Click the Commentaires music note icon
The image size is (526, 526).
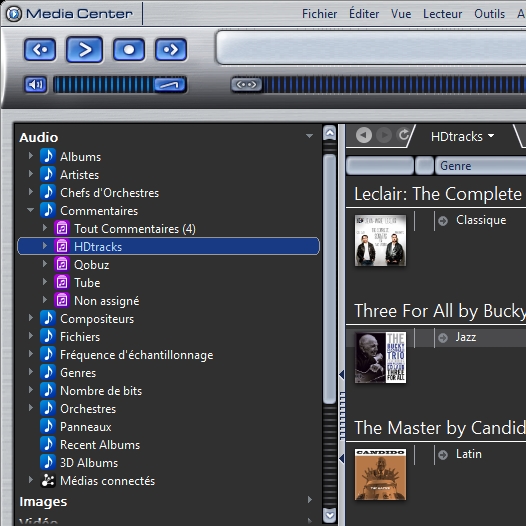(48, 210)
